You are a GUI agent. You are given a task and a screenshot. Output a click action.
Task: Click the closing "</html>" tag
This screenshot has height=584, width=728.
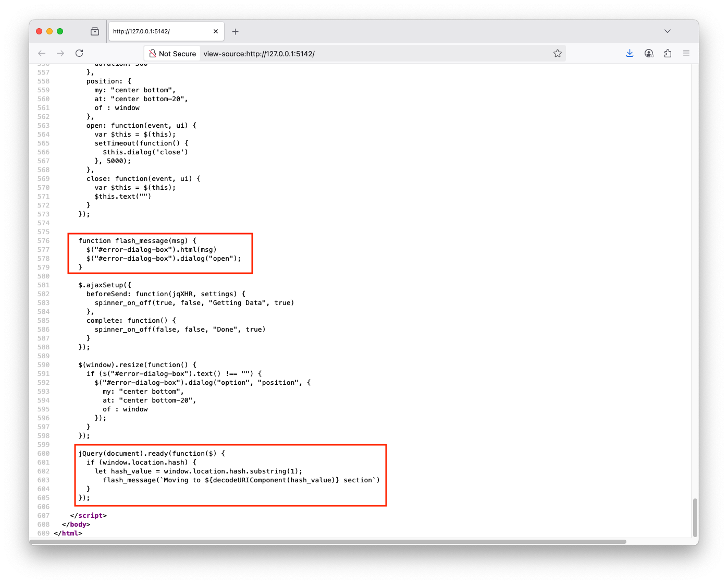[x=68, y=533]
